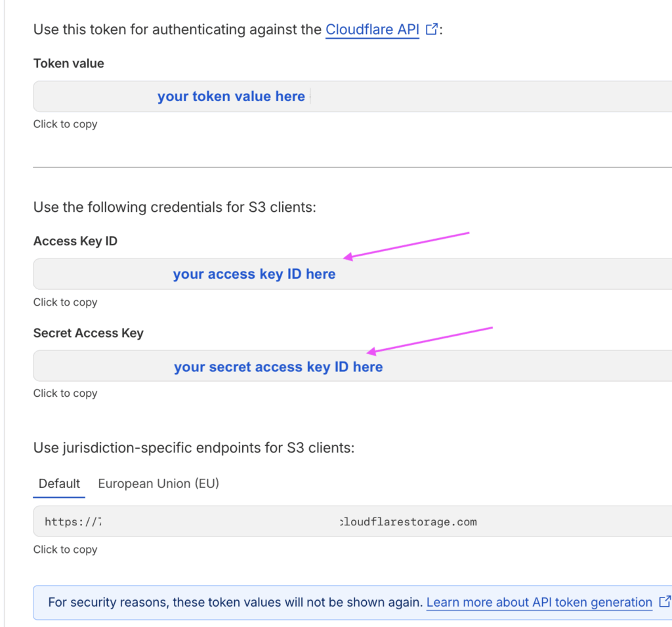Click the jurisdiction-specific endpoints heading

point(194,449)
